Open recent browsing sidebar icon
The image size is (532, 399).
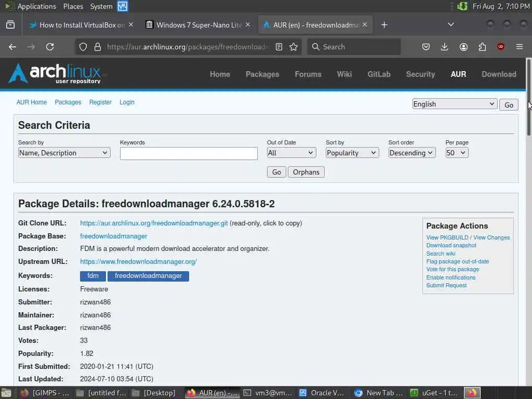click(x=10, y=25)
